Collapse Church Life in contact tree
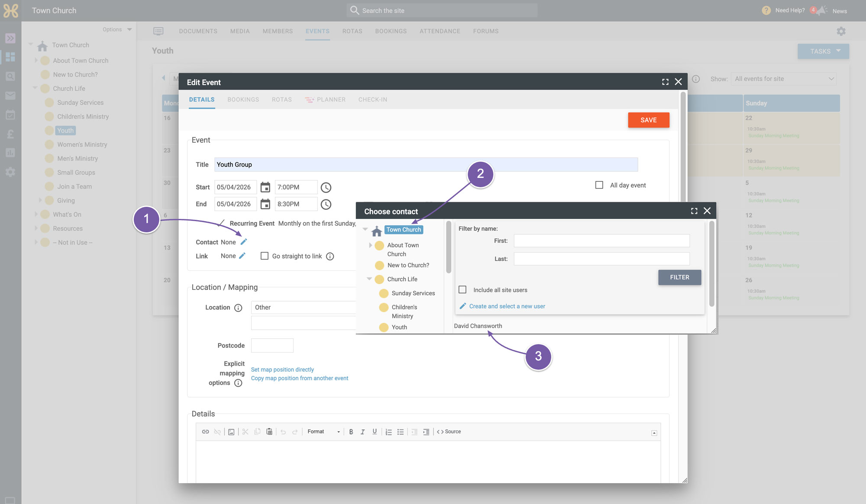This screenshot has width=866, height=504. [x=369, y=279]
